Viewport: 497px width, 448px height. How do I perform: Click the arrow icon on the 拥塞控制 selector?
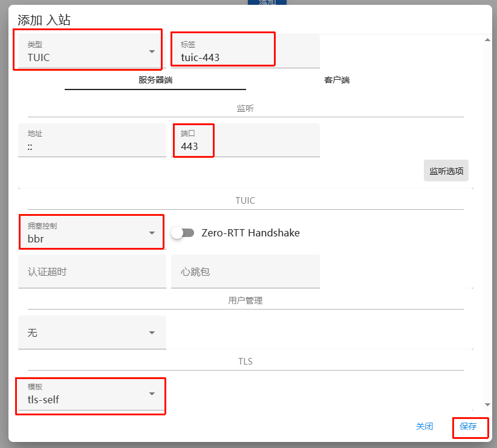pyautogui.click(x=152, y=233)
